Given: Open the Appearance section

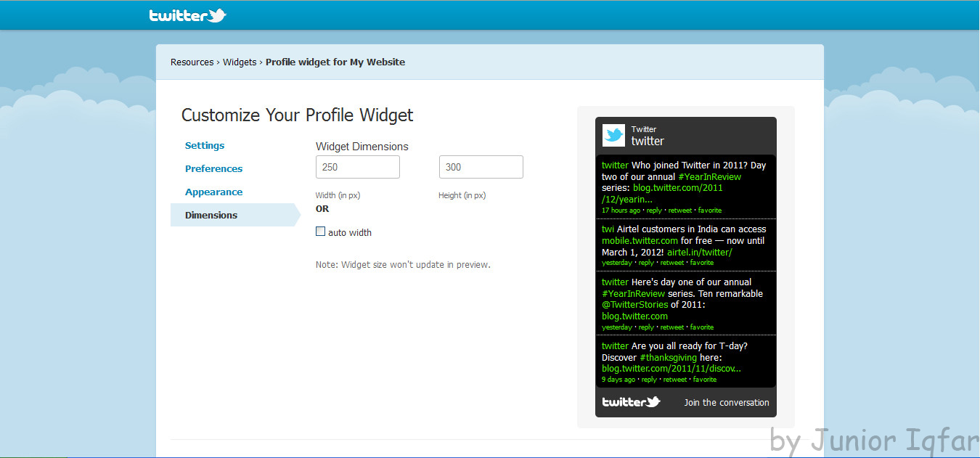Looking at the screenshot, I should click(x=213, y=192).
